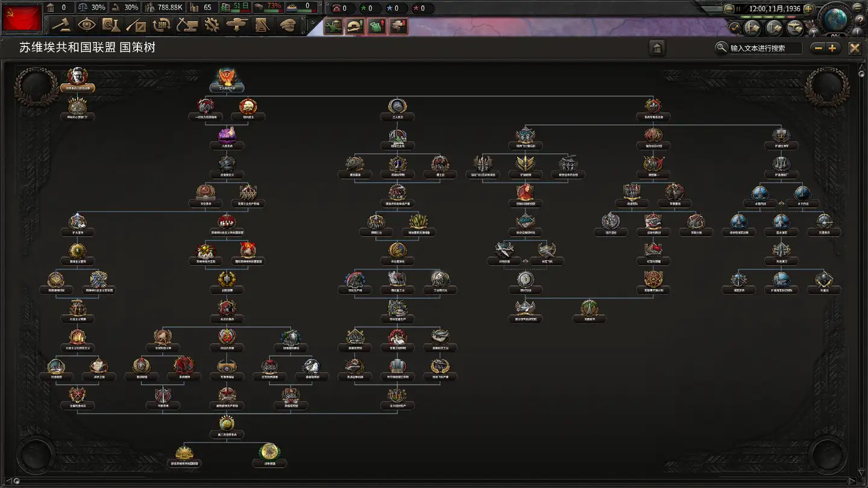
Task: Click the 12:00, 11月, 1936 date to toggle pause
Action: 775,8
